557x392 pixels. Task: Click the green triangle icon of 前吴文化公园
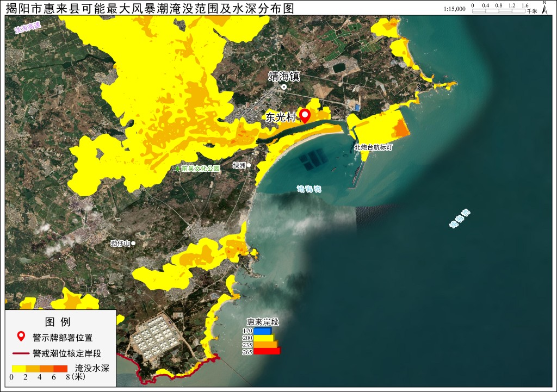[177, 169]
